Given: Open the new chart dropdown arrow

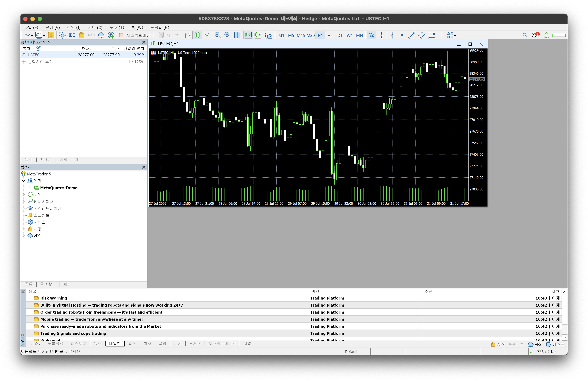Looking at the screenshot, I should click(x=32, y=36).
